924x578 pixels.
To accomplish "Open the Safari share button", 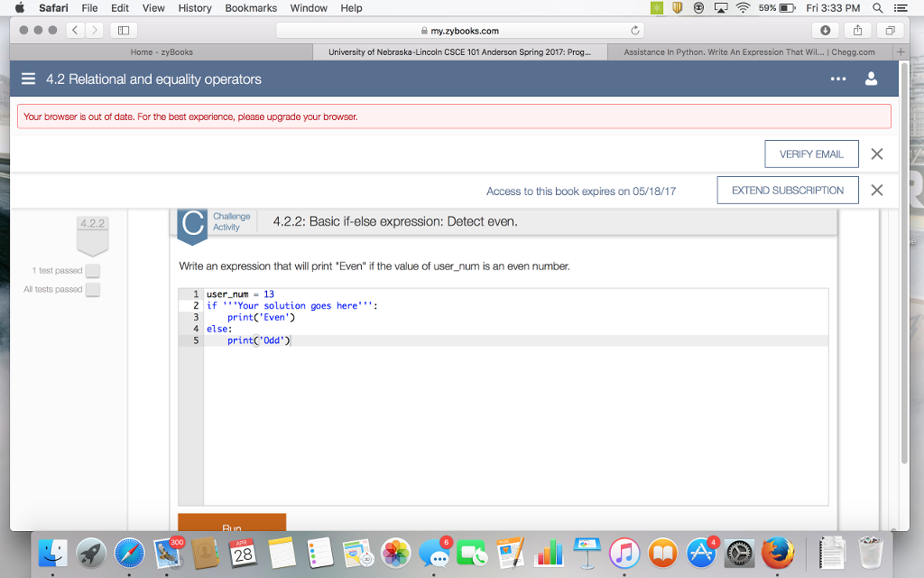I will click(857, 30).
